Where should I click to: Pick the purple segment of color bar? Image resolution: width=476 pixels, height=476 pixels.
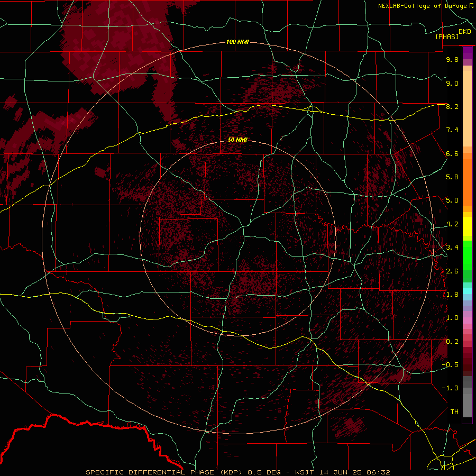tap(467, 53)
